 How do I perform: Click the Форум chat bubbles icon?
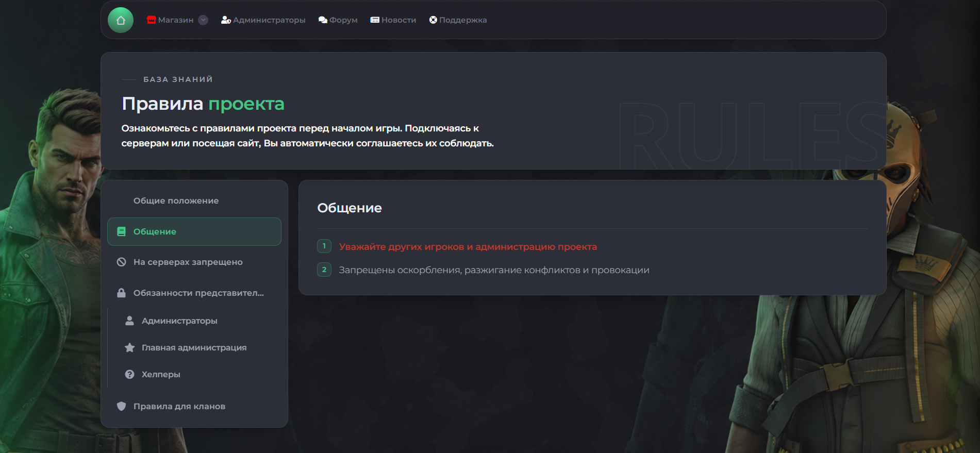[x=323, y=20]
